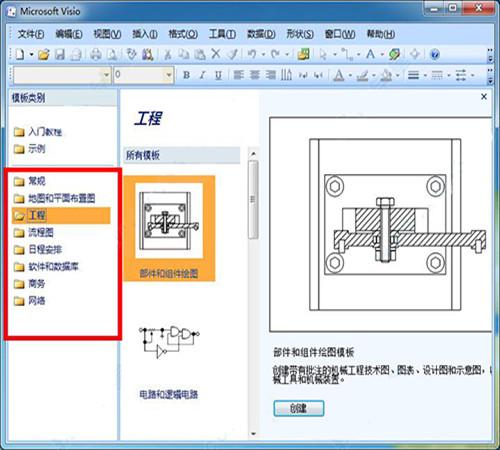Select the Pointer tool
Screen dimensions: 500x450
click(x=323, y=54)
